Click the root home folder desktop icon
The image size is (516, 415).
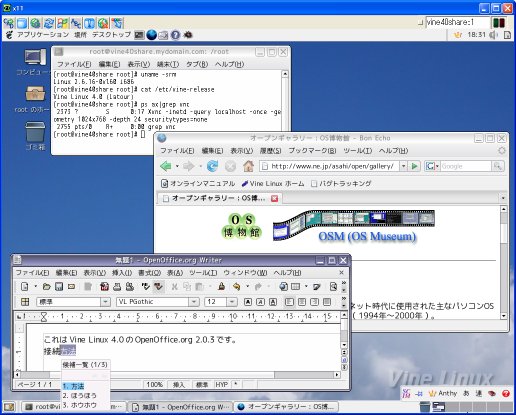coord(35,94)
